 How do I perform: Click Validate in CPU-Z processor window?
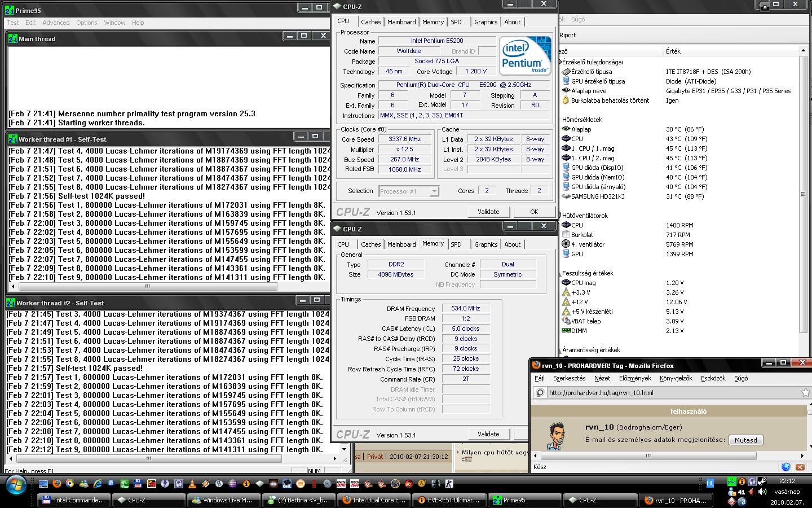click(x=488, y=212)
